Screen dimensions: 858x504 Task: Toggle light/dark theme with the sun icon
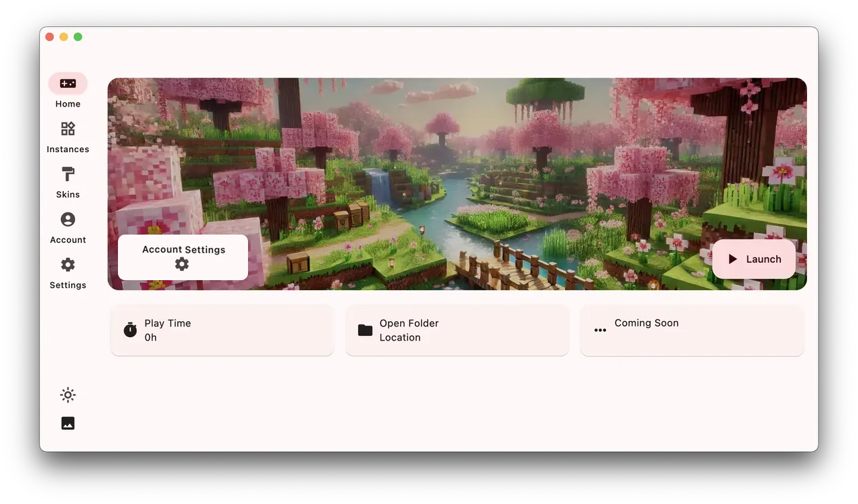tap(68, 395)
